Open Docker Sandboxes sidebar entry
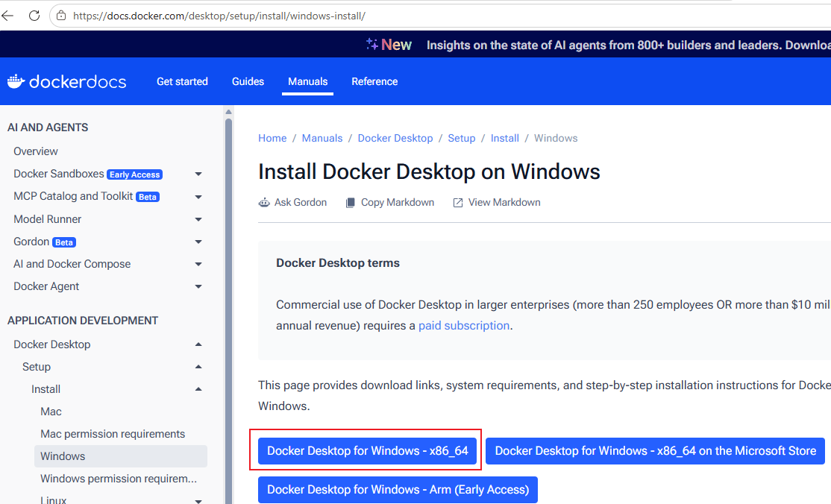831x504 pixels. pyautogui.click(x=59, y=174)
